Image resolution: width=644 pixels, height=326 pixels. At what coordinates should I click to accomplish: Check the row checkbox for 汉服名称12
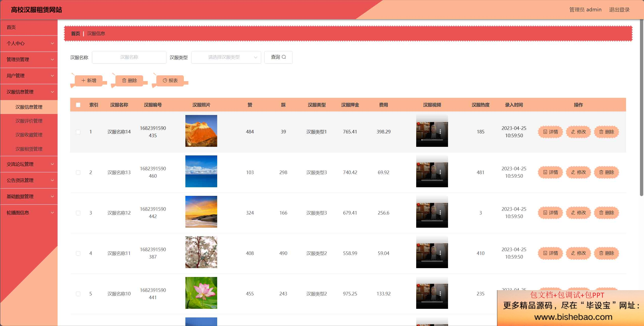pos(78,213)
